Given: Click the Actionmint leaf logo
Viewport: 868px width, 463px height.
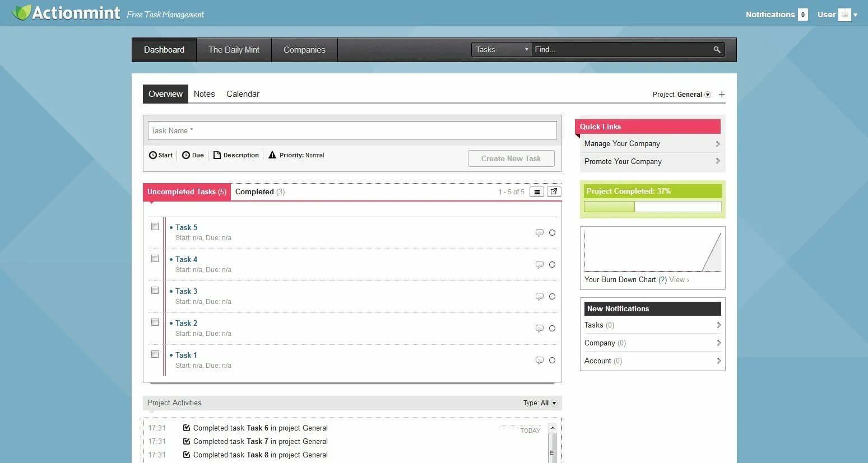Looking at the screenshot, I should pos(21,12).
